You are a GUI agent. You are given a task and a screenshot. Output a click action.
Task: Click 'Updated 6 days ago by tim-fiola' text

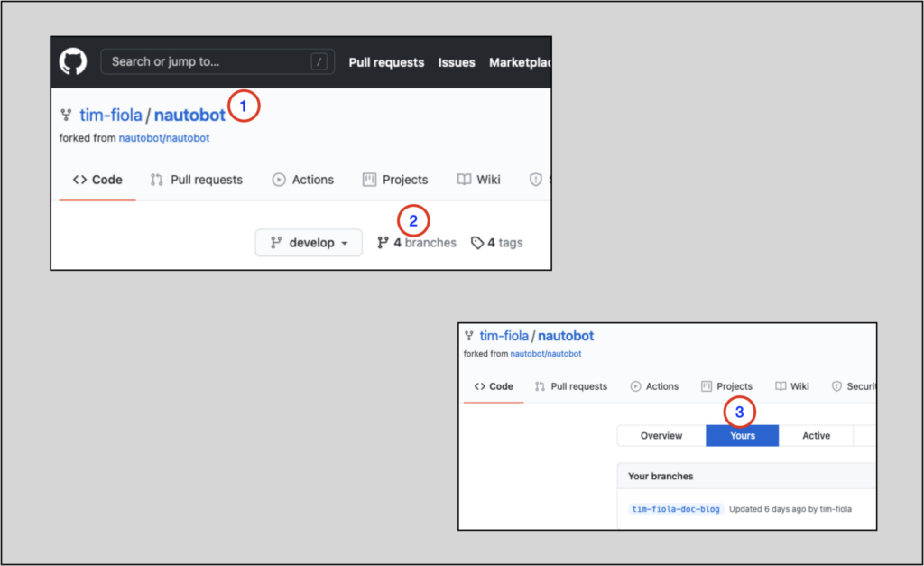pos(790,509)
